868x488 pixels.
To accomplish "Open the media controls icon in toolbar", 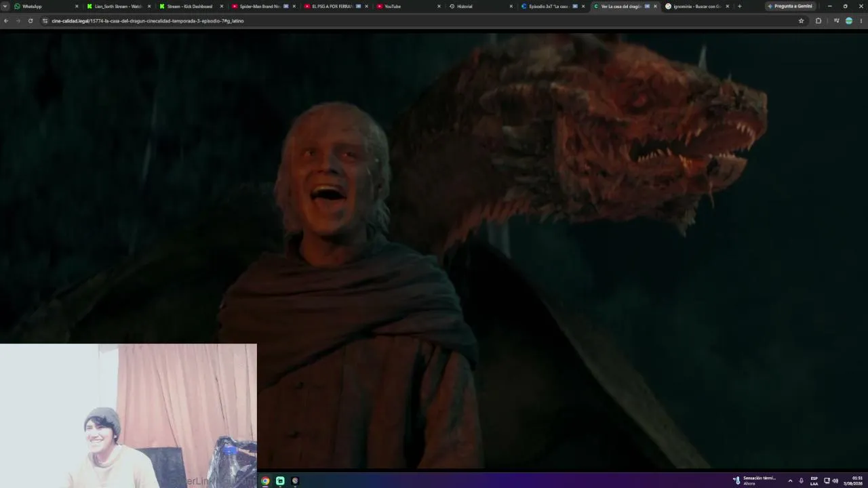I will pyautogui.click(x=837, y=21).
